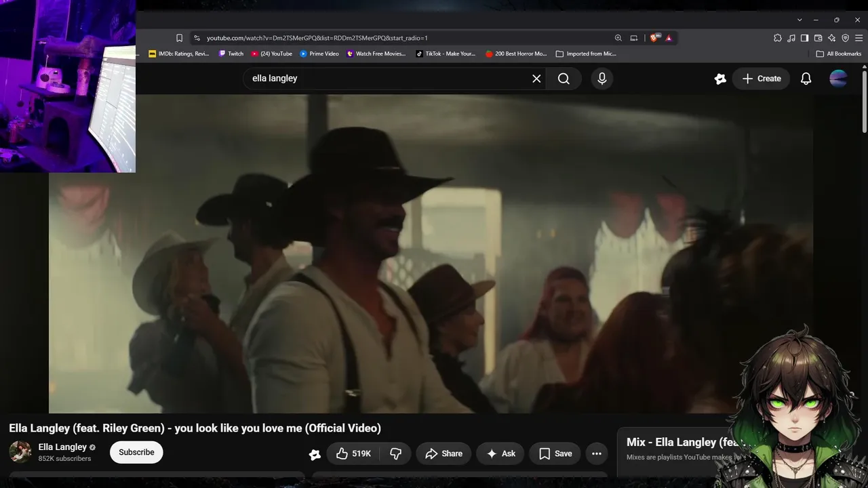The height and width of the screenshot is (488, 868).
Task: Open YouTube notifications bell
Action: tap(806, 79)
